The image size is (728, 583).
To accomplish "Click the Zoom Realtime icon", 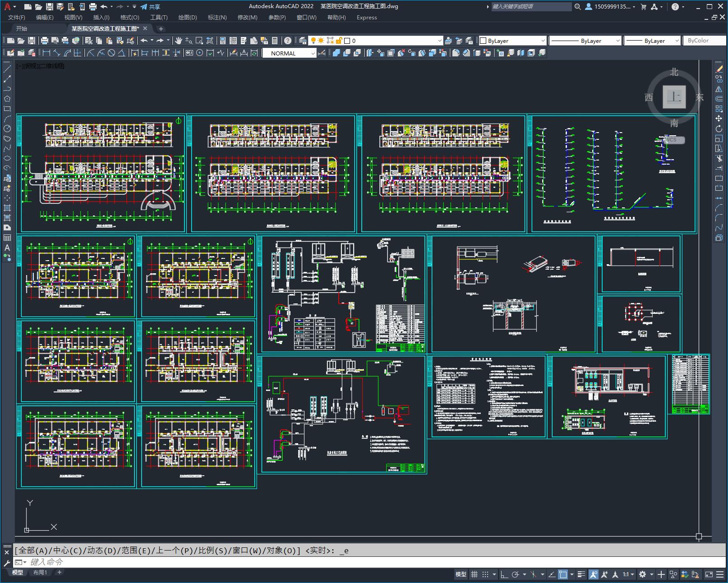I will (189, 41).
